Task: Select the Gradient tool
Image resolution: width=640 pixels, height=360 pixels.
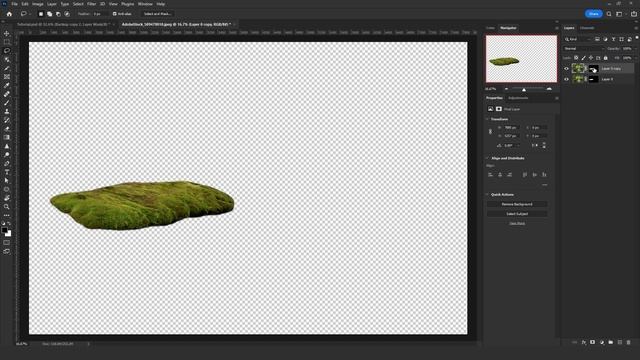Action: pyautogui.click(x=7, y=137)
